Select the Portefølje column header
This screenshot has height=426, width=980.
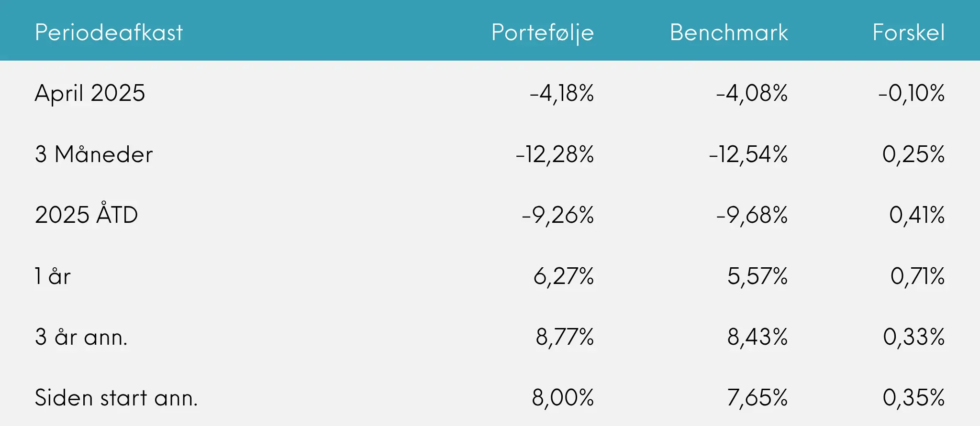coord(543,33)
